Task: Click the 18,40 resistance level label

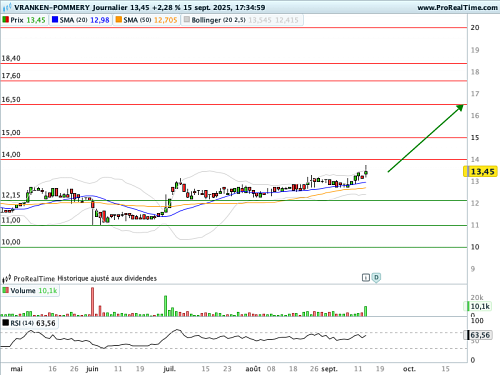Action: [11, 58]
